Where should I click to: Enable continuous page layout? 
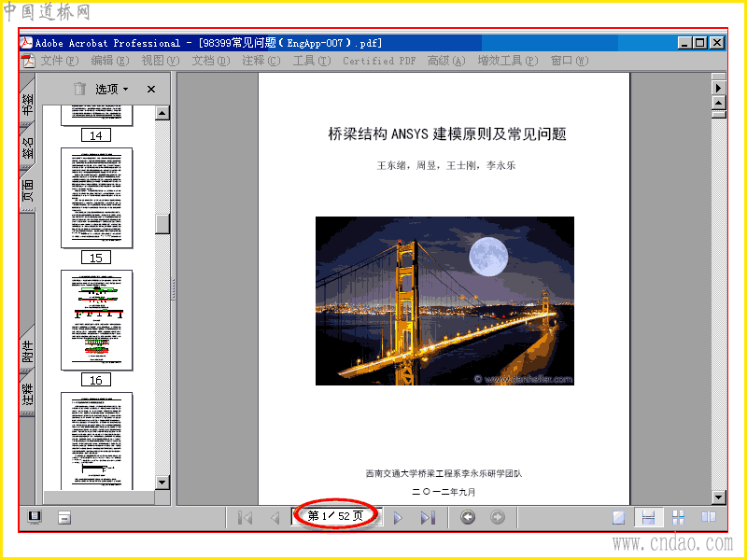click(648, 517)
